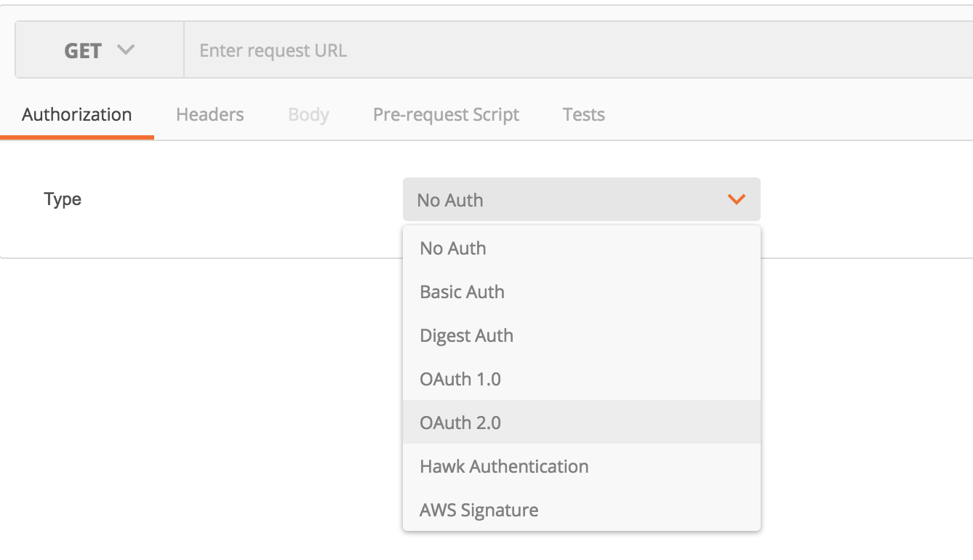Click the orange underline beneath Authorization
Screen dimensions: 973x560
[77, 137]
